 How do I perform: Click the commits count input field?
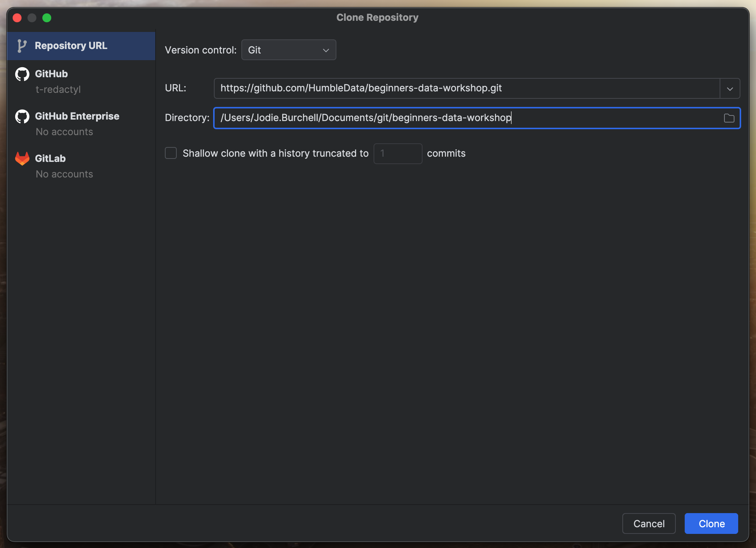[398, 153]
